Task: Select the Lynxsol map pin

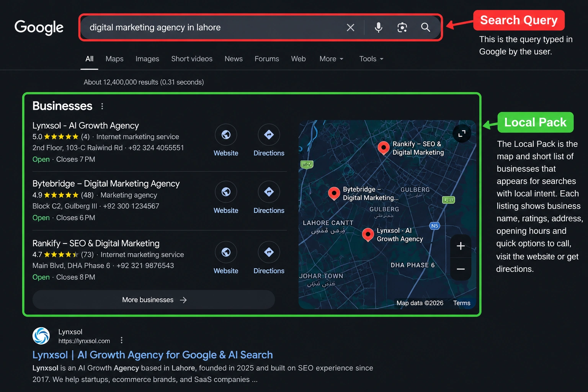Action: click(368, 234)
